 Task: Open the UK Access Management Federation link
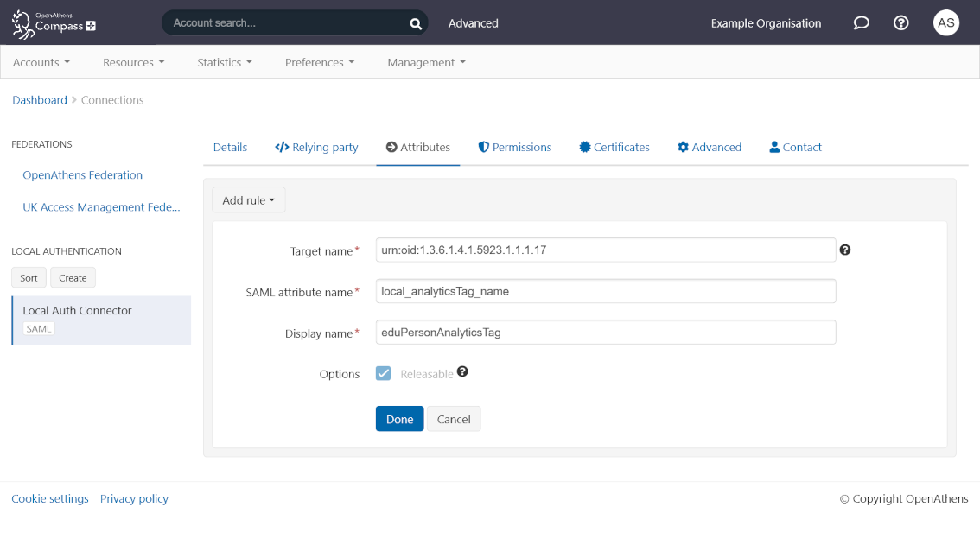[x=100, y=206]
